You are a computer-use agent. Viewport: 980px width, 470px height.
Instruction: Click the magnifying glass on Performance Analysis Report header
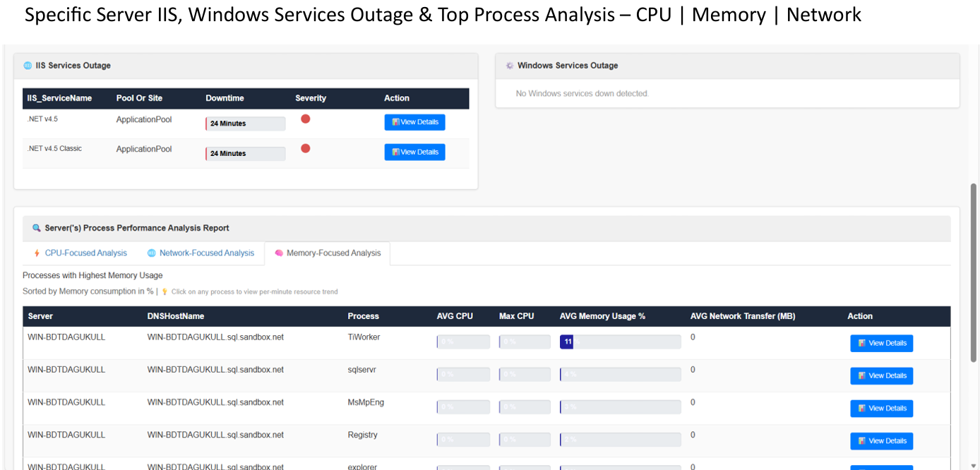[36, 228]
